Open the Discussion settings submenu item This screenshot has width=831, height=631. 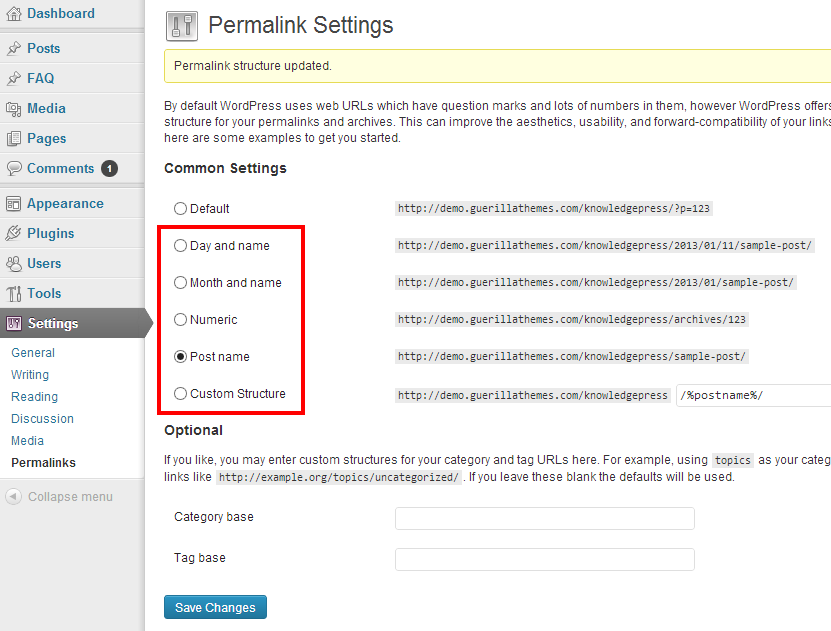click(42, 418)
